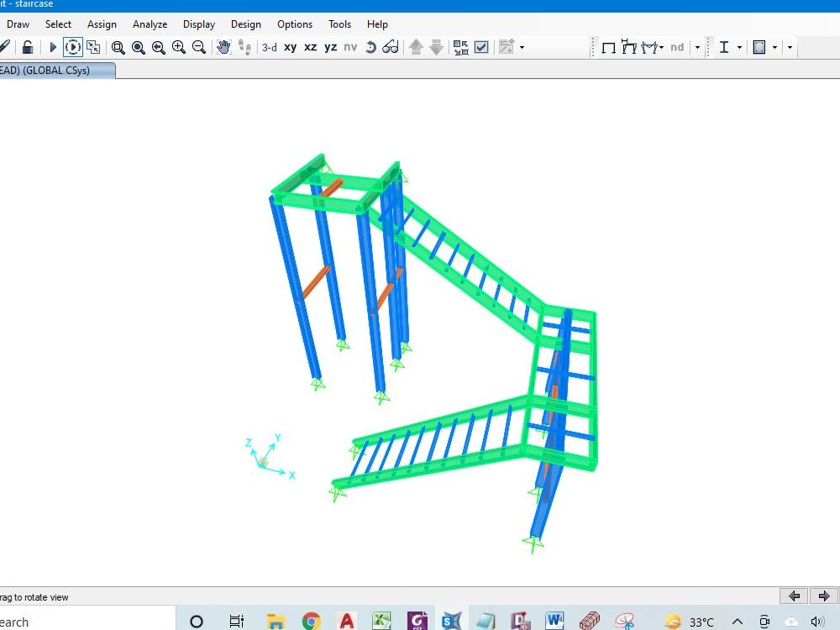Toggle the padlock edit lock
Image resolution: width=840 pixels, height=630 pixels.
point(28,47)
